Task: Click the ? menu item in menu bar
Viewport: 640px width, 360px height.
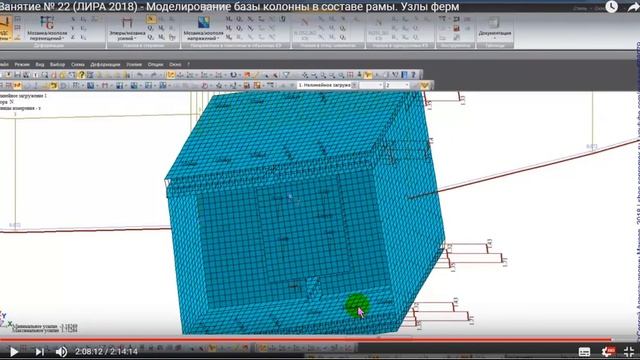Action: (x=189, y=64)
